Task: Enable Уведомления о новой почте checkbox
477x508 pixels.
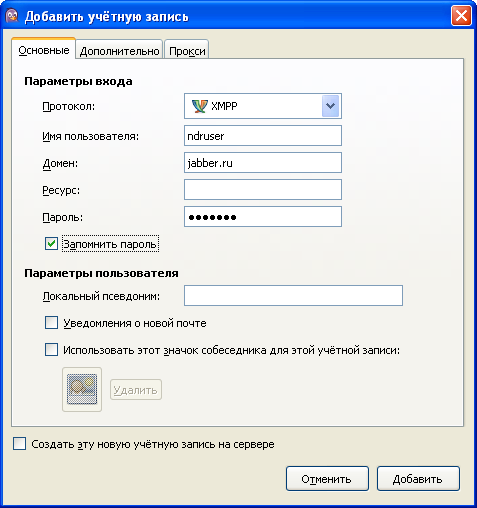Action: 51,323
